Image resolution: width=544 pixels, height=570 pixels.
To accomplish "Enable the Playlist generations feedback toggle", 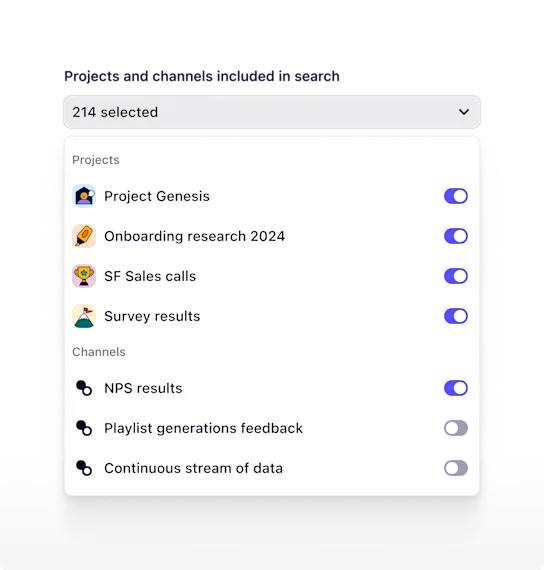I will (x=456, y=428).
